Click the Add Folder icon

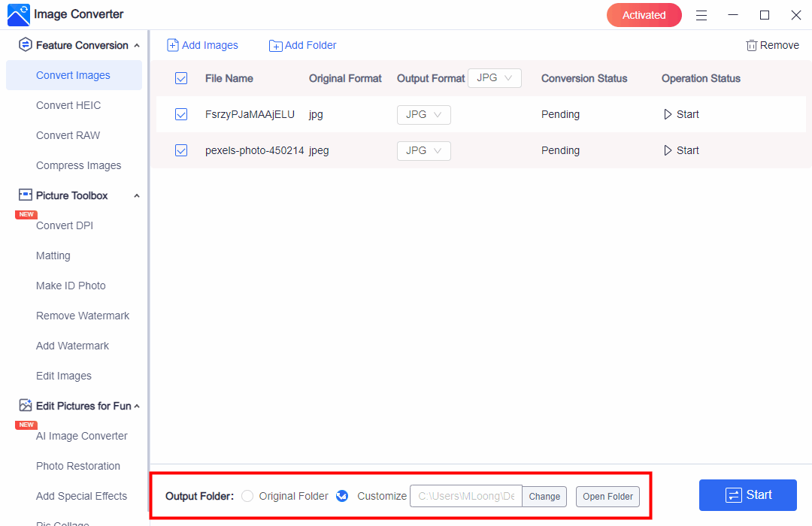tap(276, 46)
